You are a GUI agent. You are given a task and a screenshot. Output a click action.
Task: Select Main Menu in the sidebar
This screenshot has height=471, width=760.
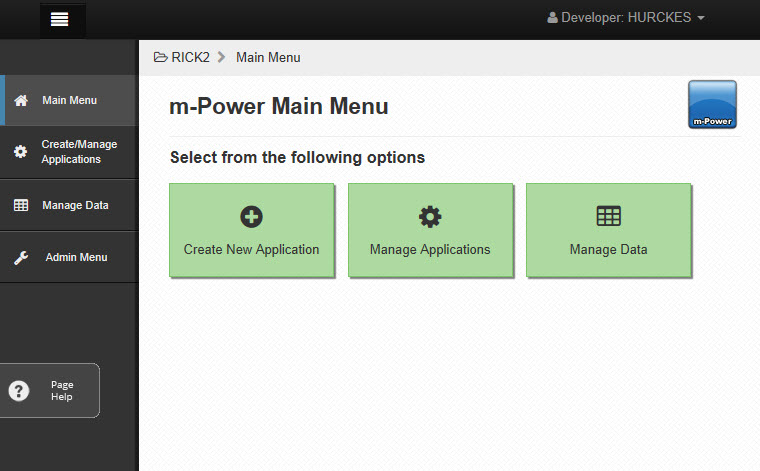coord(69,100)
